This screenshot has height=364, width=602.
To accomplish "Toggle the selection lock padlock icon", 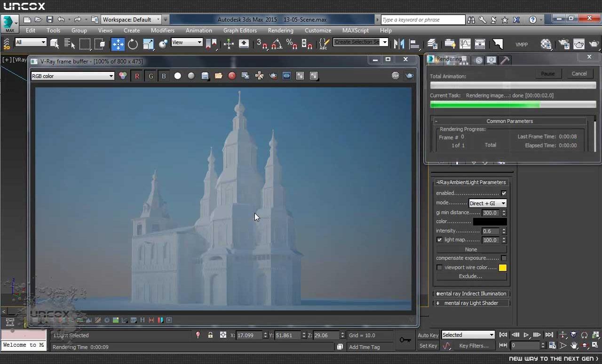I will [x=210, y=335].
